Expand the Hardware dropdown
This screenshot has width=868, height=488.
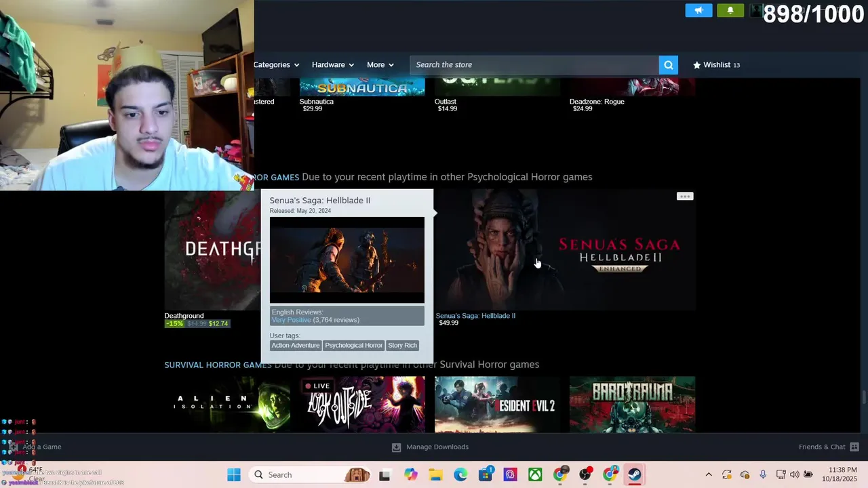click(x=333, y=65)
